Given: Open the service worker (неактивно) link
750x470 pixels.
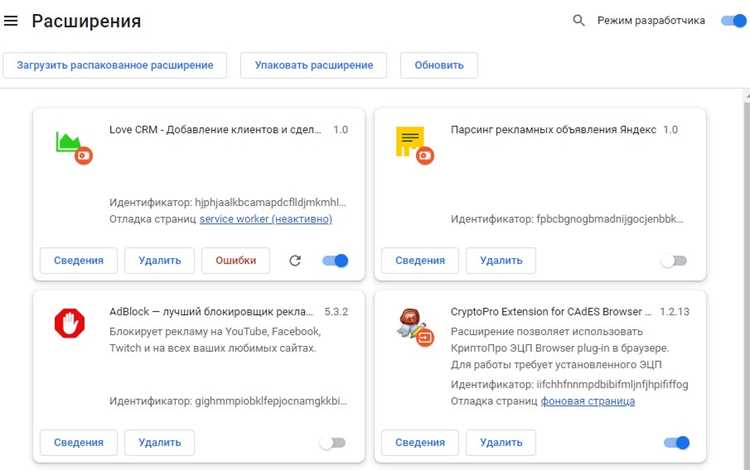Looking at the screenshot, I should coord(266,219).
